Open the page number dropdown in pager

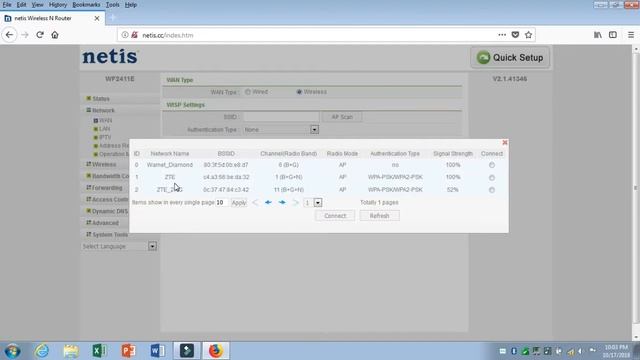point(318,202)
